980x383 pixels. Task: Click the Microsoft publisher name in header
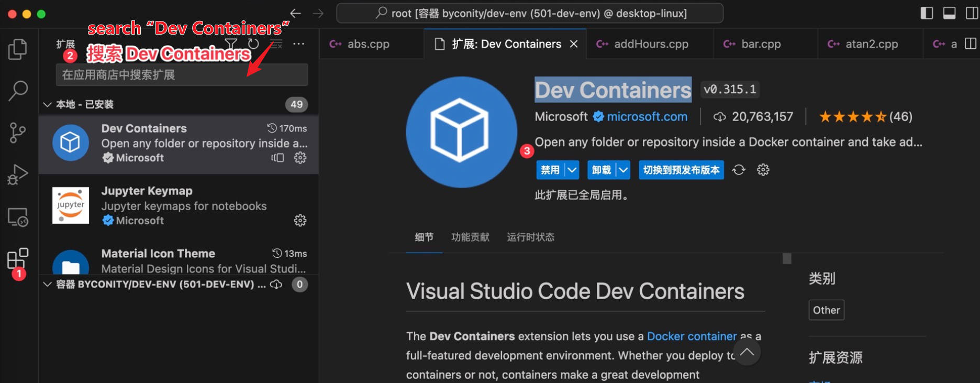[561, 116]
